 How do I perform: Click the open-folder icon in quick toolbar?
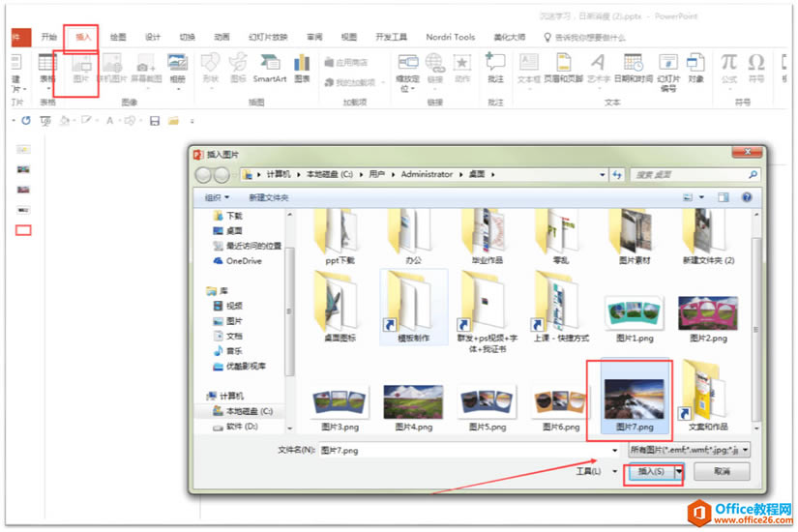173,121
